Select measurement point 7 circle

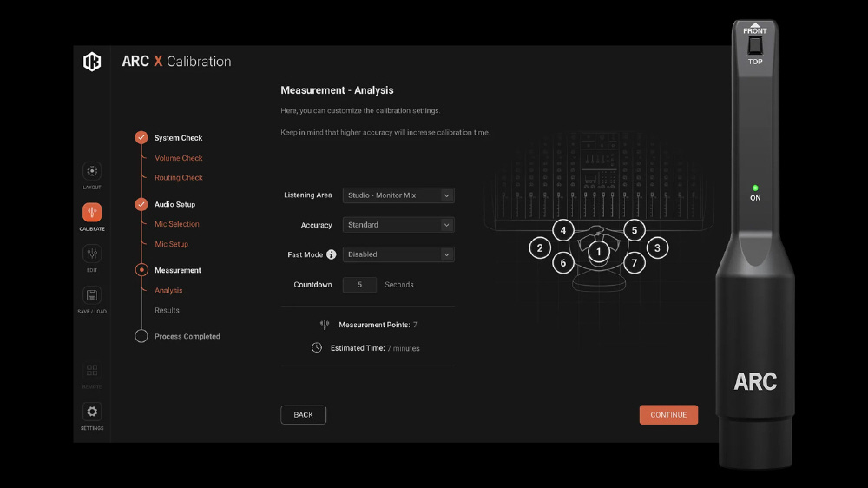[x=635, y=262]
